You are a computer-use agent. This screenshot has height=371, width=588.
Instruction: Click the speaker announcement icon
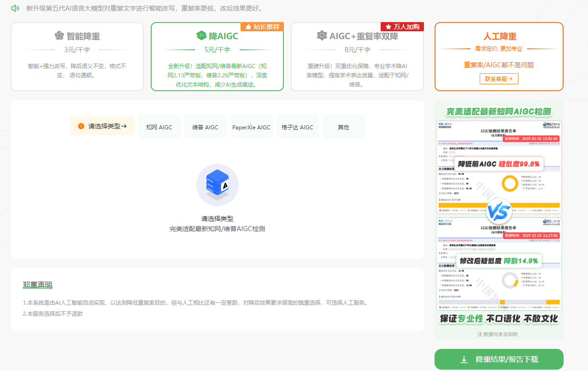tap(15, 8)
